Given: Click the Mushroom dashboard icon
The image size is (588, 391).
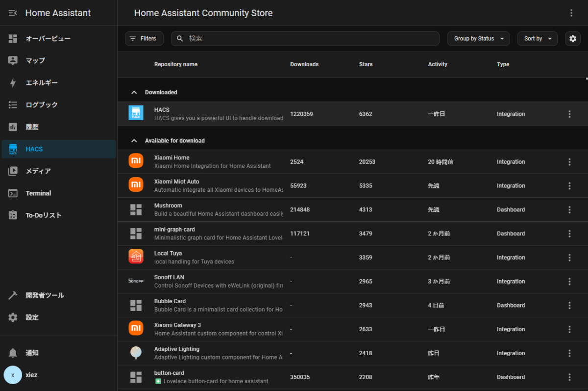Looking at the screenshot, I should (x=136, y=209).
